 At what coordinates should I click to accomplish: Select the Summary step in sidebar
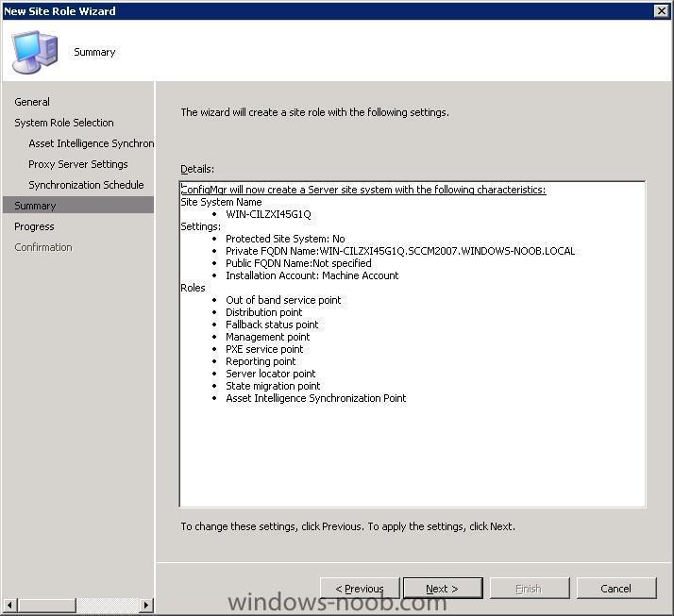point(78,206)
